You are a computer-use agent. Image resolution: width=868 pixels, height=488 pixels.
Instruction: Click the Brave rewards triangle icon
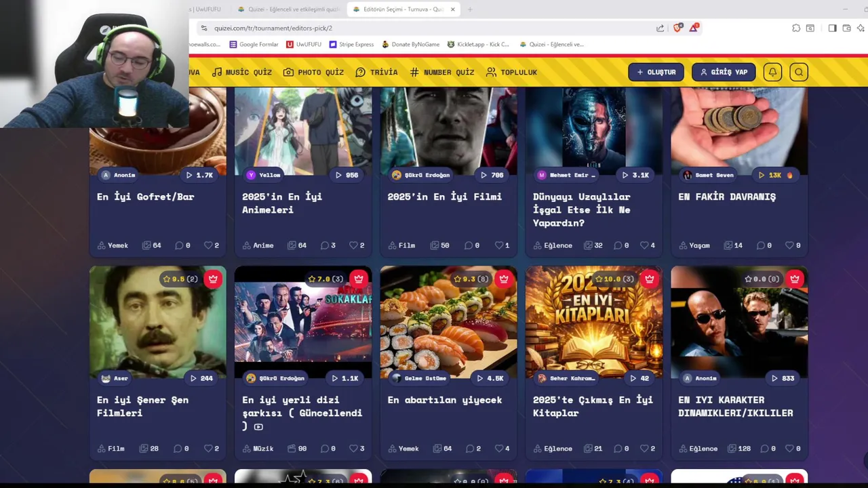(694, 28)
